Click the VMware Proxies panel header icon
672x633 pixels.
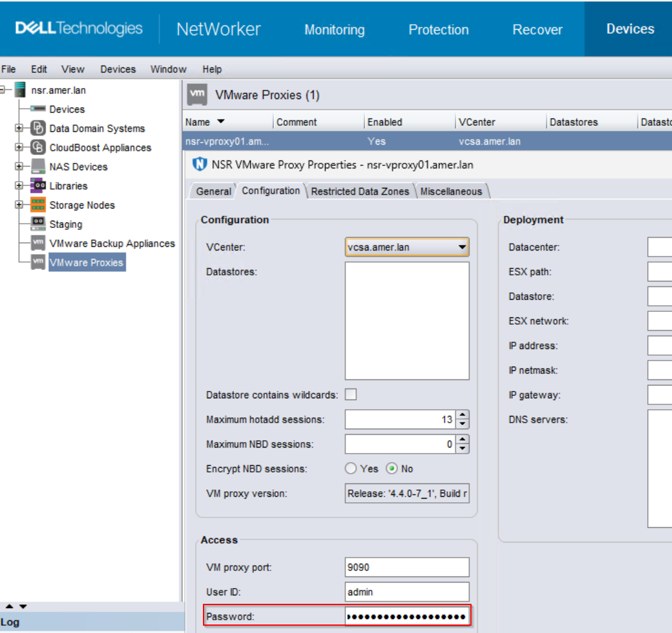(x=196, y=94)
